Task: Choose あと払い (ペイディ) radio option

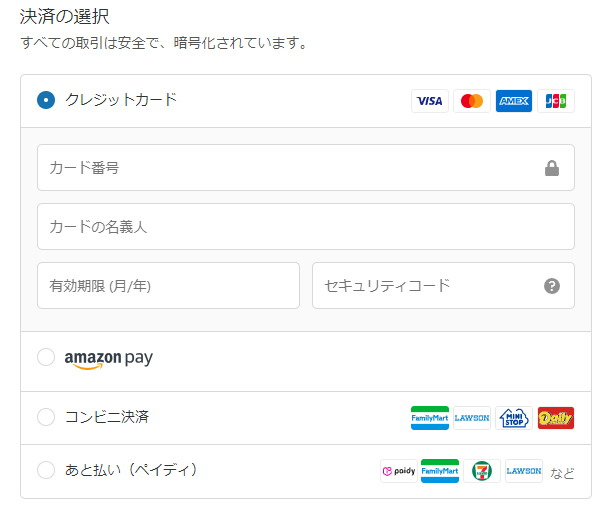Action: click(x=46, y=470)
